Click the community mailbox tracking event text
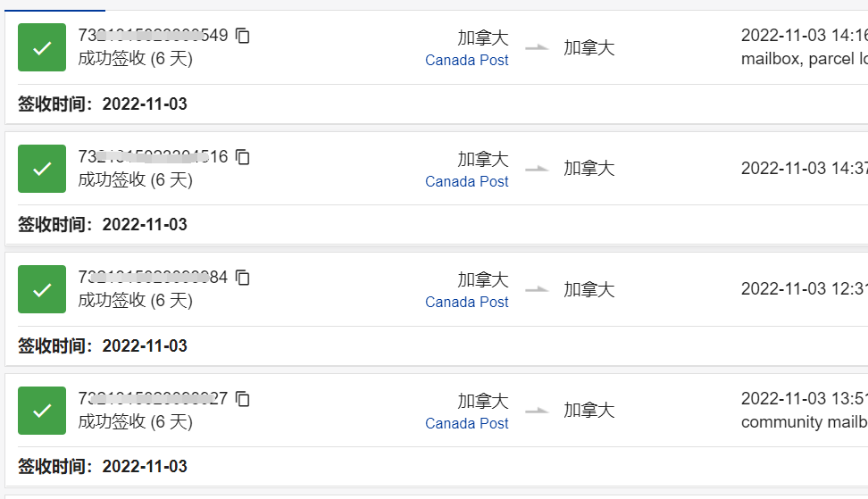 804,422
